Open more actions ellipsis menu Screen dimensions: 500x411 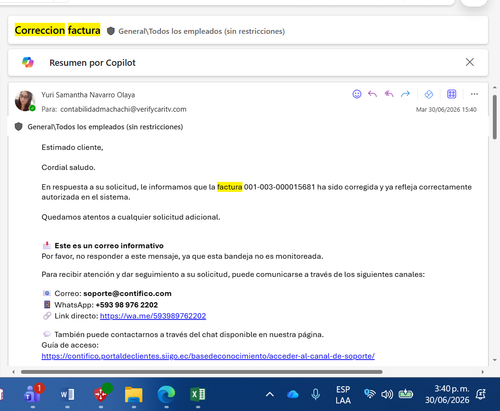pos(474,94)
